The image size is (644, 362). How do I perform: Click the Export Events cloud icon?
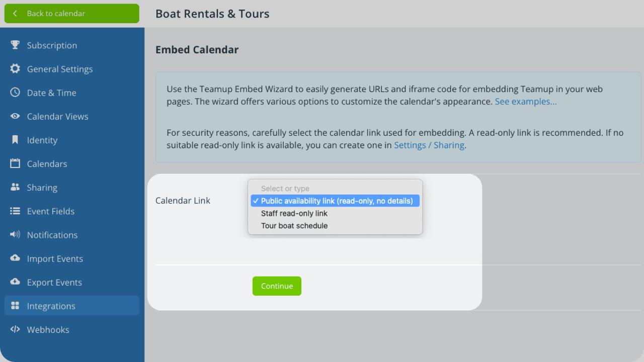[x=15, y=282]
